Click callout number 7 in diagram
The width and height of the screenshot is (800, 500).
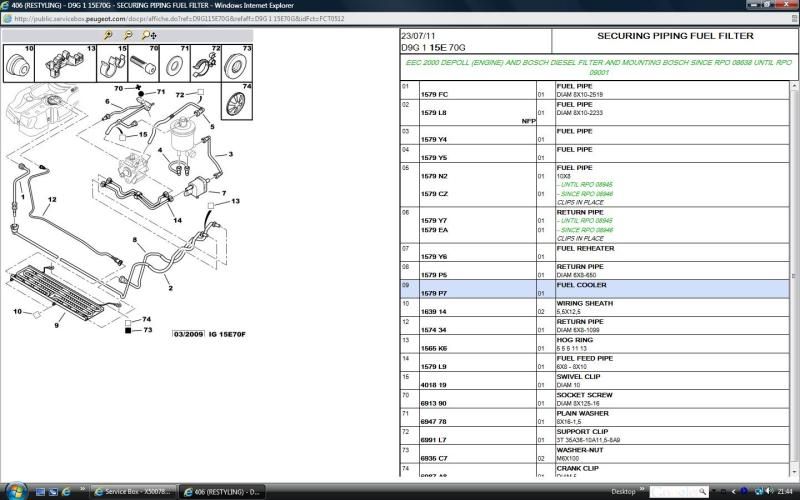[x=224, y=193]
